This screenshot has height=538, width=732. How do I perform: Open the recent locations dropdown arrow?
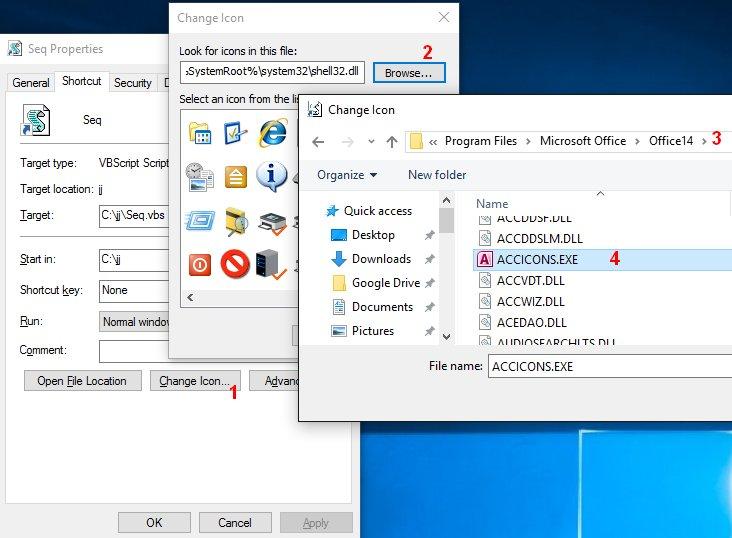371,142
